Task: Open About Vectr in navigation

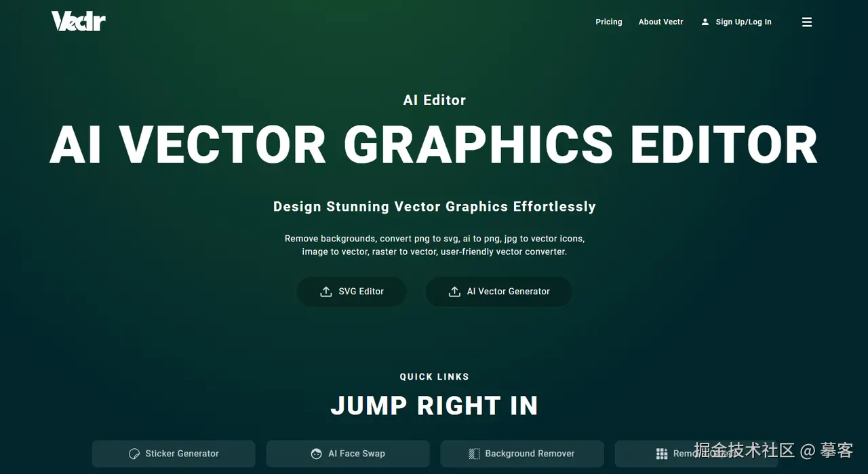Action: pyautogui.click(x=661, y=22)
